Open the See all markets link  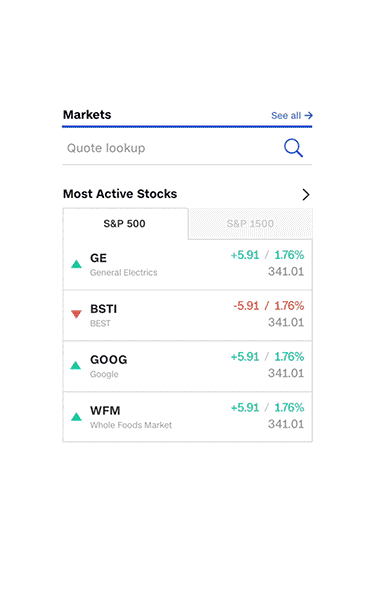(292, 115)
